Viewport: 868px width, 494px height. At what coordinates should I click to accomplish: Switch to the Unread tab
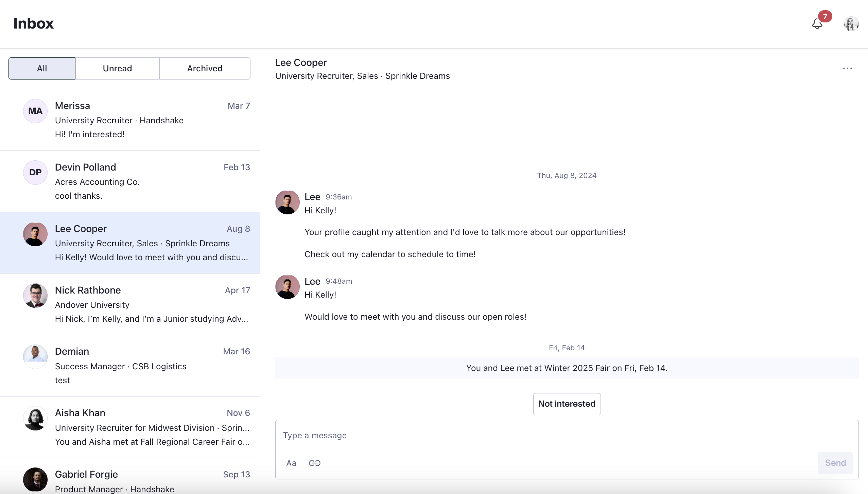tap(117, 68)
